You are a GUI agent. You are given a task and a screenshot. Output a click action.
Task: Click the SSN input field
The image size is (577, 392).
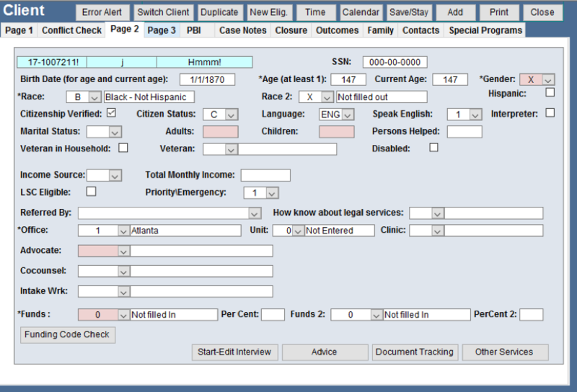395,62
